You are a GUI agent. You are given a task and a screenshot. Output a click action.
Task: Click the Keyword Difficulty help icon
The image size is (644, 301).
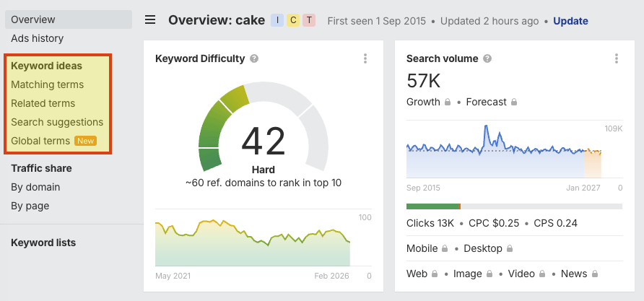(x=254, y=58)
